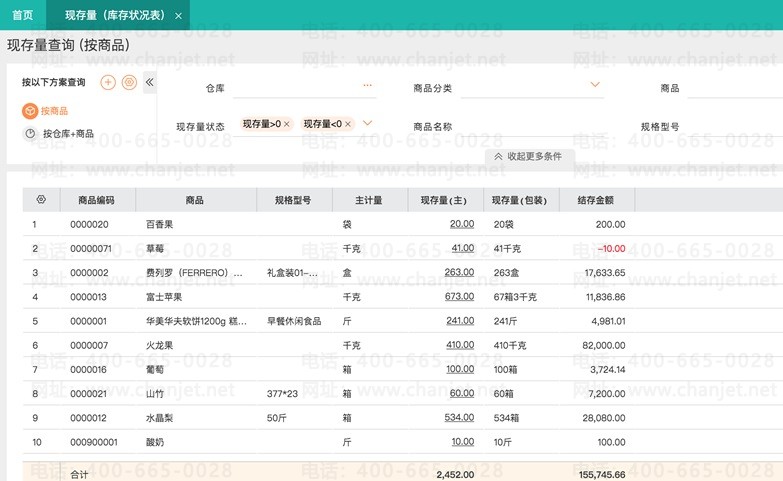Screen dimensions: 783x481
Task: Open the 410.00 quantity link for 火龙果
Action: click(x=460, y=345)
